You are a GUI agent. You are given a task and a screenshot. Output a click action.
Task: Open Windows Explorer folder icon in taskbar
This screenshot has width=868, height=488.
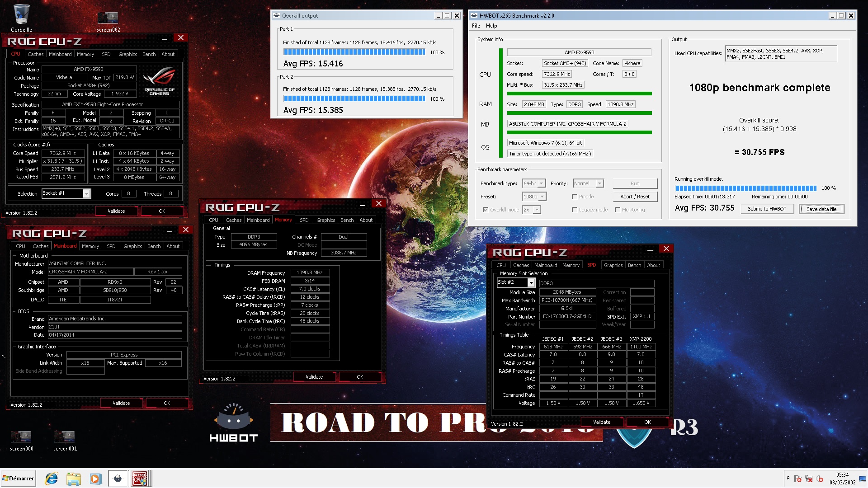73,479
